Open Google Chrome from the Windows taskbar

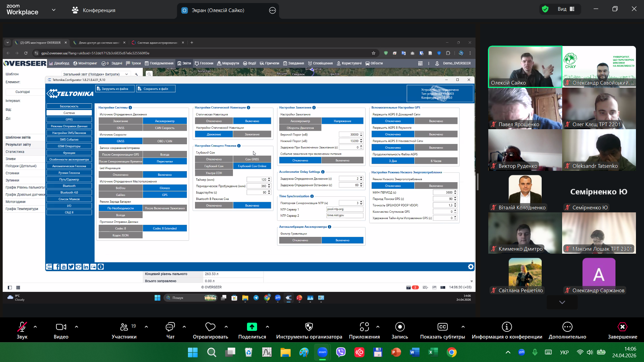pyautogui.click(x=452, y=352)
